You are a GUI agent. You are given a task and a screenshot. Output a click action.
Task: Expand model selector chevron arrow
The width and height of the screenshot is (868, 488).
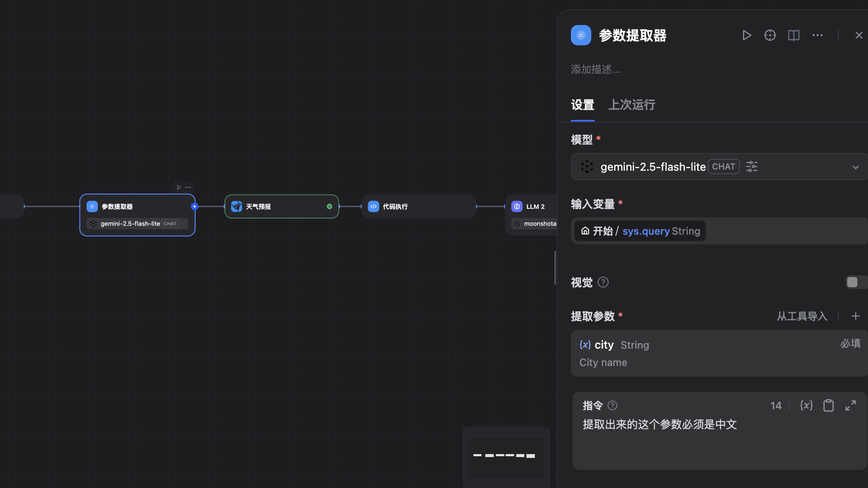(x=856, y=167)
